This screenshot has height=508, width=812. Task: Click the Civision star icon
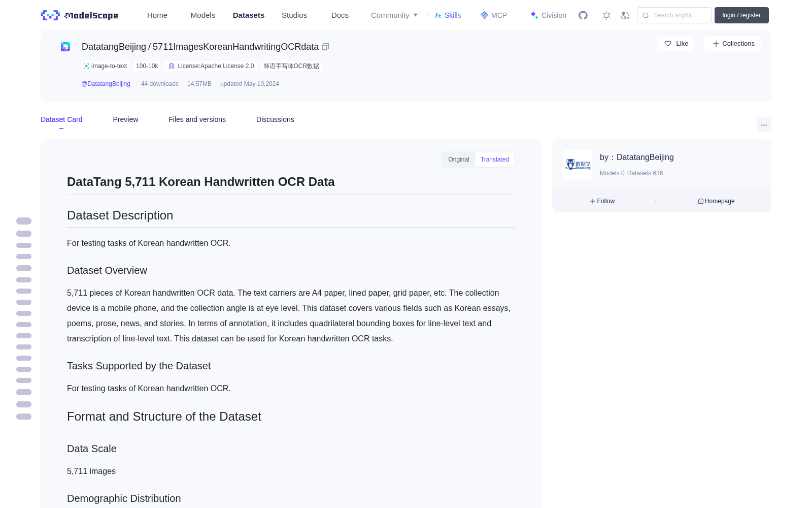(534, 15)
